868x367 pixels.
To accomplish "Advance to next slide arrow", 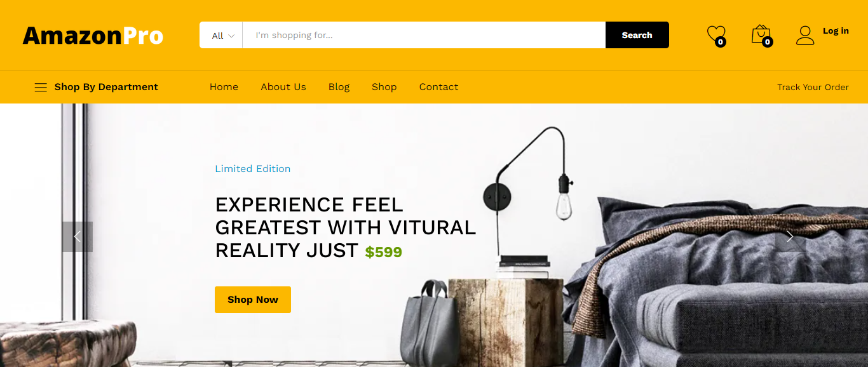I will point(790,237).
